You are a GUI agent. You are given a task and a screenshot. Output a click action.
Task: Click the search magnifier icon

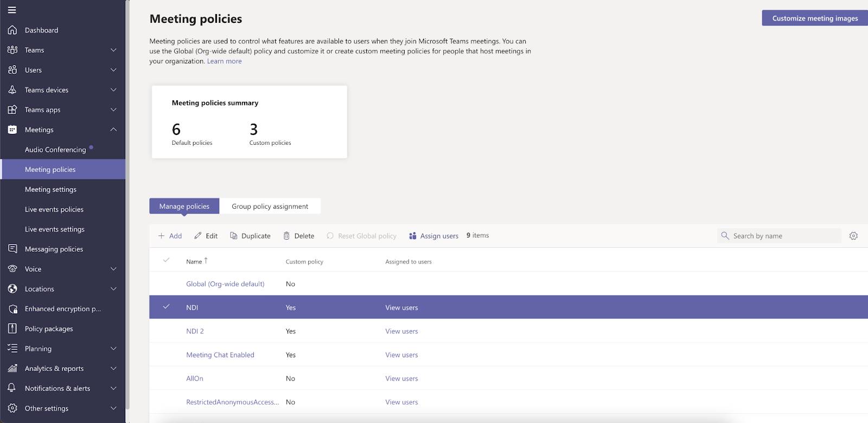coord(725,235)
